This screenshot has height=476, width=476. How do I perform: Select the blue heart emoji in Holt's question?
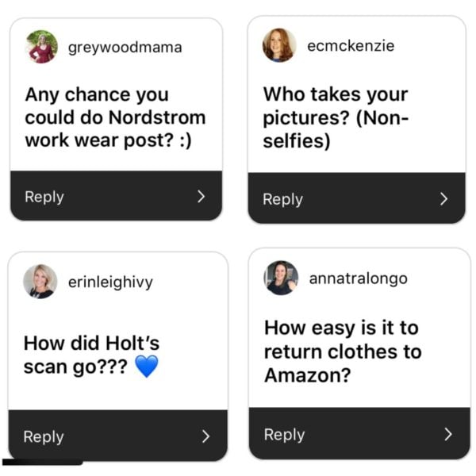coord(146,367)
